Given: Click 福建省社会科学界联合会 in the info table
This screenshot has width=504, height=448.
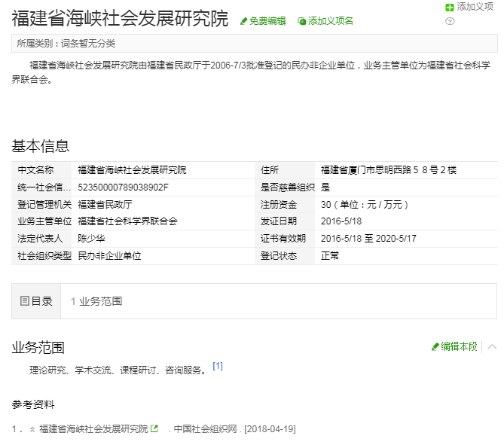Looking at the screenshot, I should (x=127, y=221).
